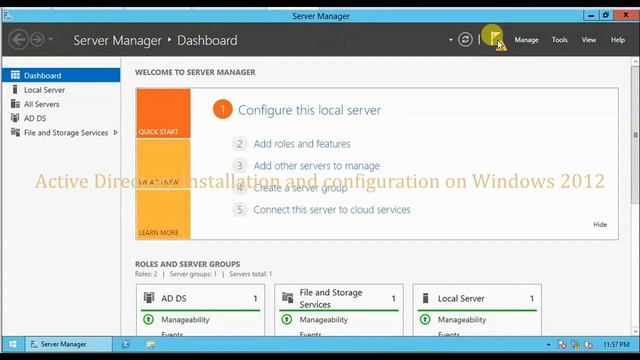
Task: Open the notifications flag icon
Action: pyautogui.click(x=495, y=39)
